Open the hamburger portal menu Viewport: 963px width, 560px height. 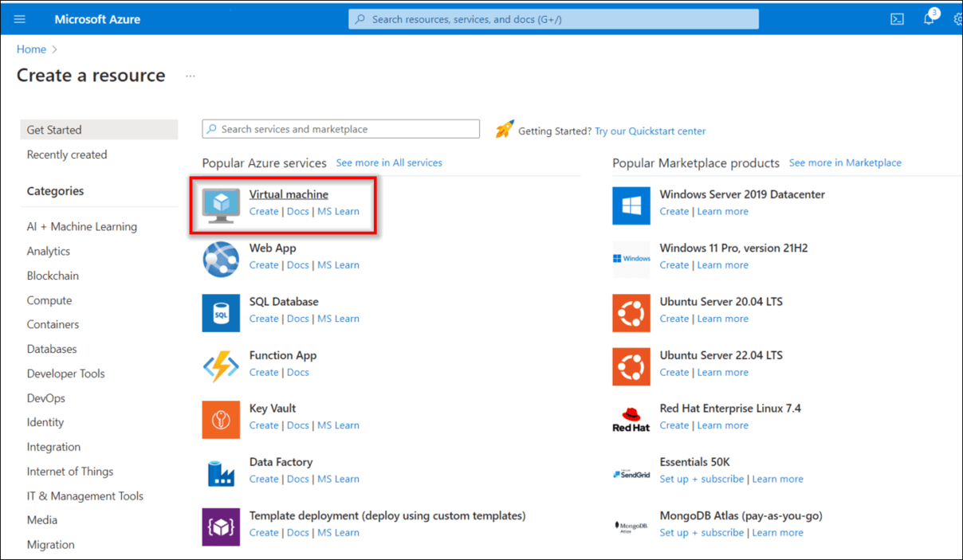tap(20, 19)
